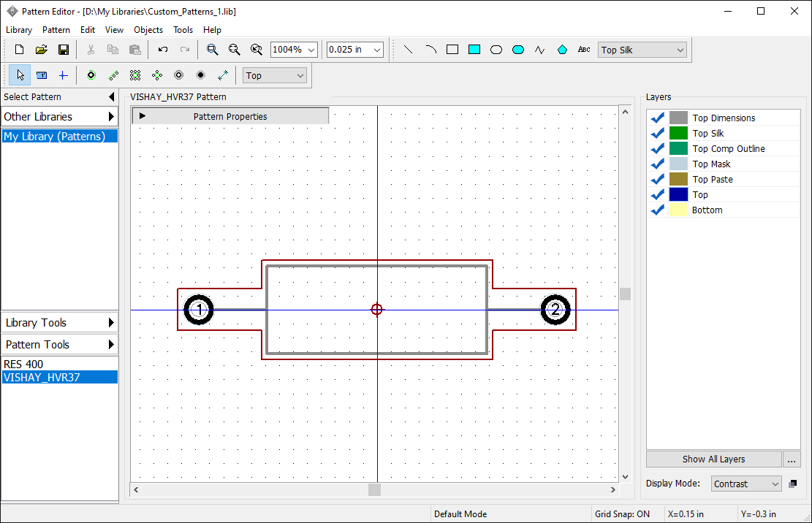Select the circular pad array tool
This screenshot has height=523, width=812.
click(157, 75)
